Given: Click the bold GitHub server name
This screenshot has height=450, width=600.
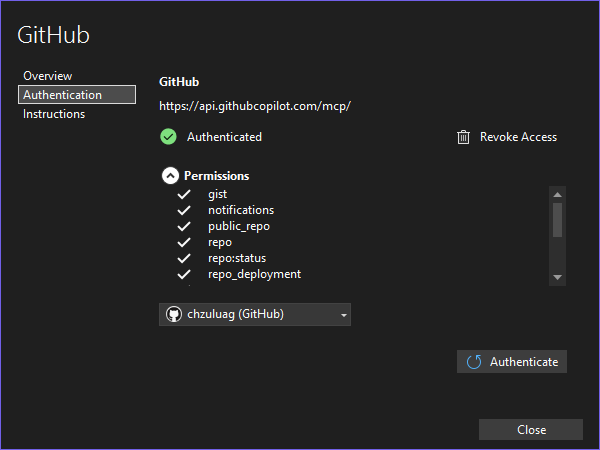Looking at the screenshot, I should [179, 82].
